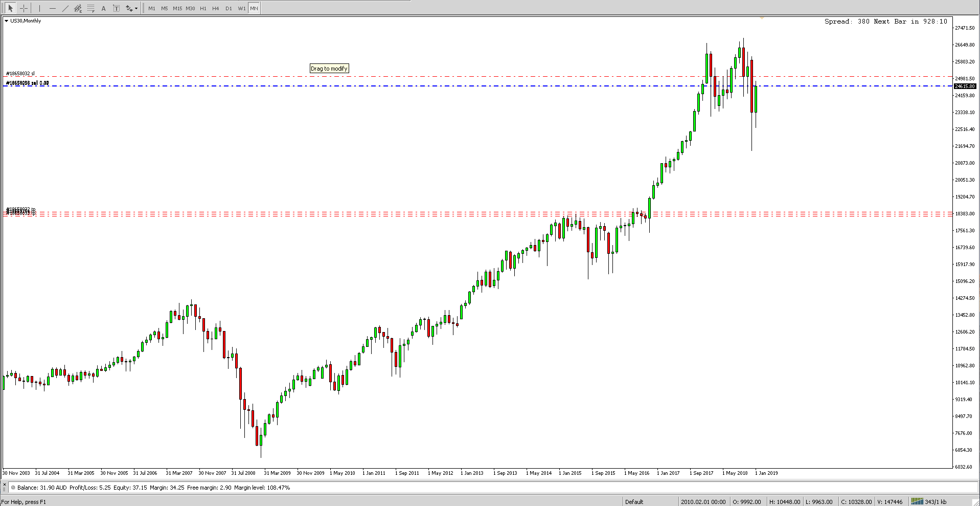Open the US30,Monthly chart menu triangle

point(7,21)
